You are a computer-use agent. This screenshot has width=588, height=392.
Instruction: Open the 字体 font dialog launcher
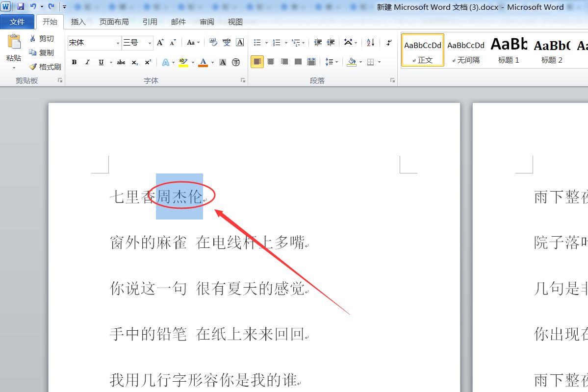coord(243,80)
